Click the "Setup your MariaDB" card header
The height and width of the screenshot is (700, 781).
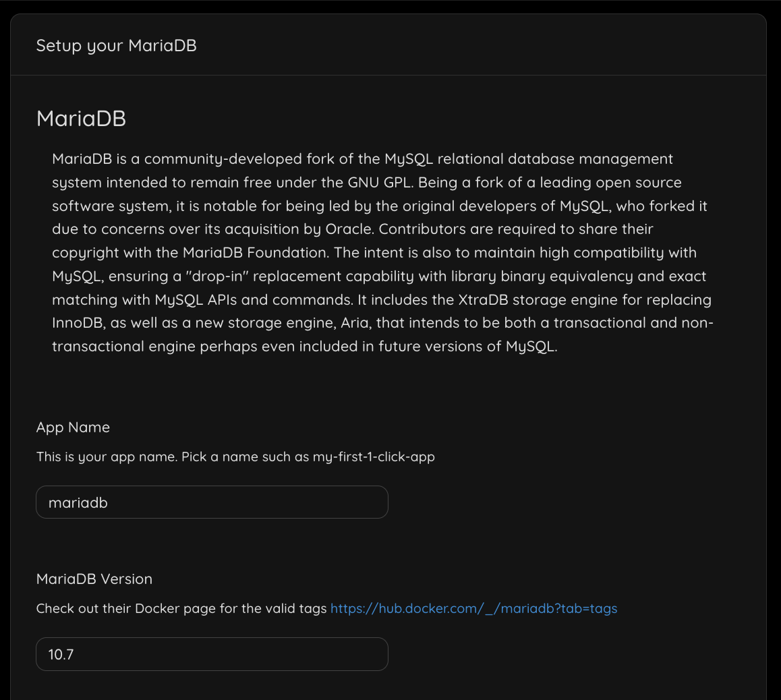[117, 46]
